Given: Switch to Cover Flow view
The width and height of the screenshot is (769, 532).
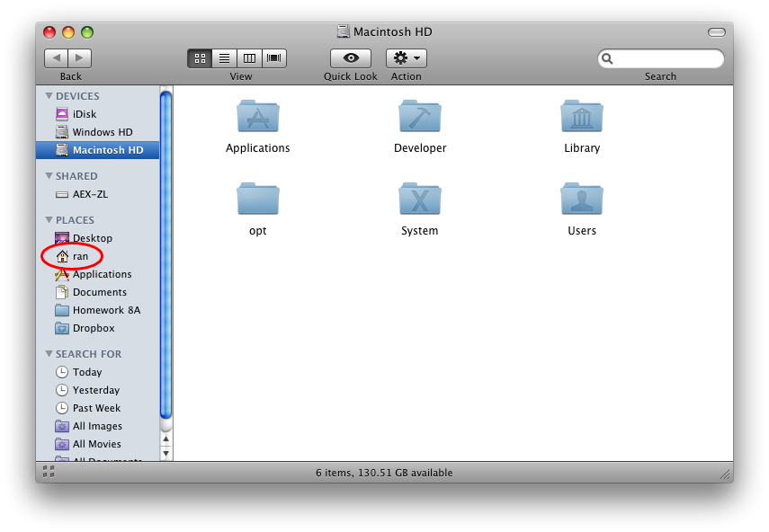Looking at the screenshot, I should point(274,58).
